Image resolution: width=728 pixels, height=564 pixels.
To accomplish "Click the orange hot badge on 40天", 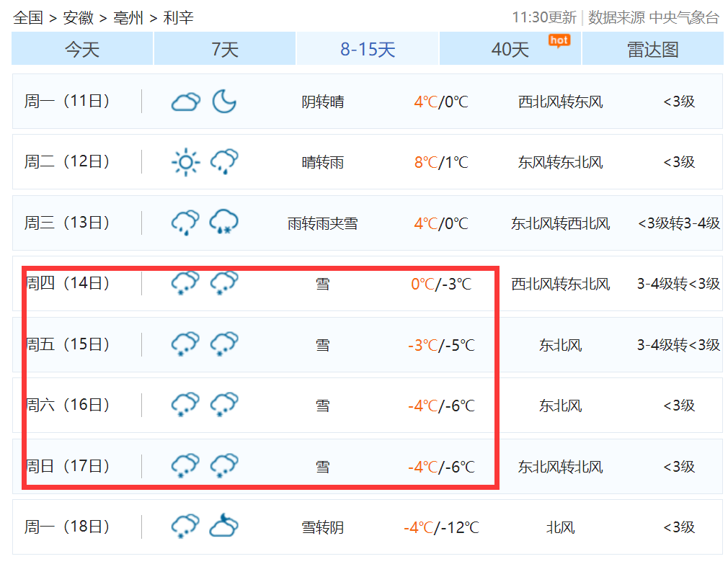I will (x=559, y=41).
